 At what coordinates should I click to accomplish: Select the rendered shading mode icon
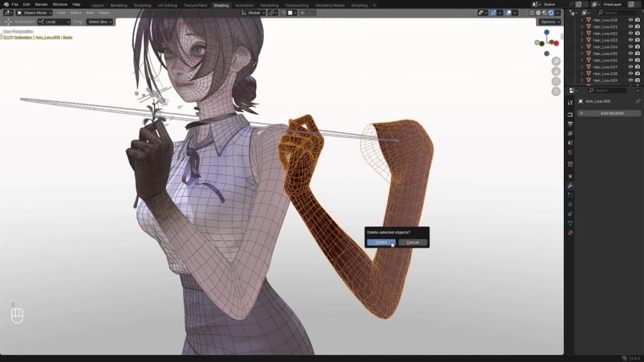pos(551,13)
